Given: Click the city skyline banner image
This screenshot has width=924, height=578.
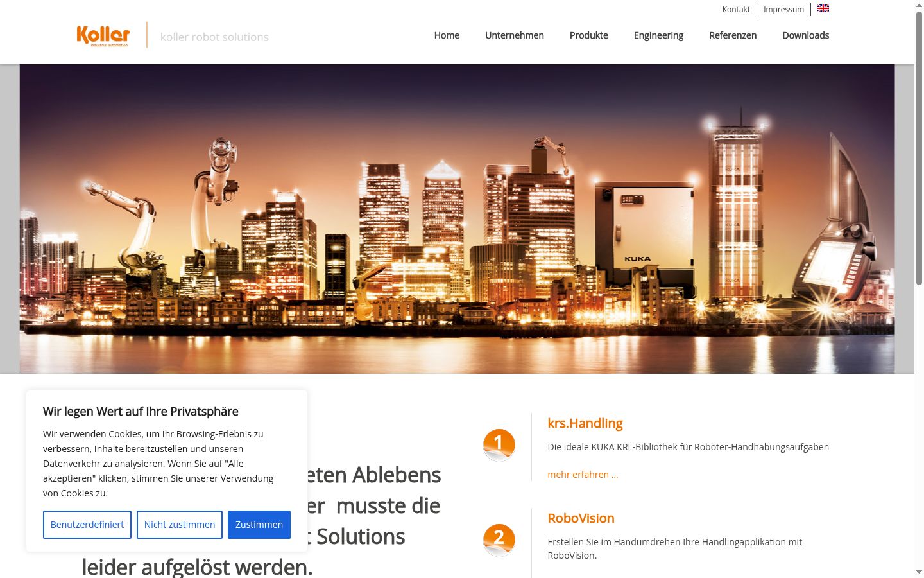Looking at the screenshot, I should [x=457, y=219].
